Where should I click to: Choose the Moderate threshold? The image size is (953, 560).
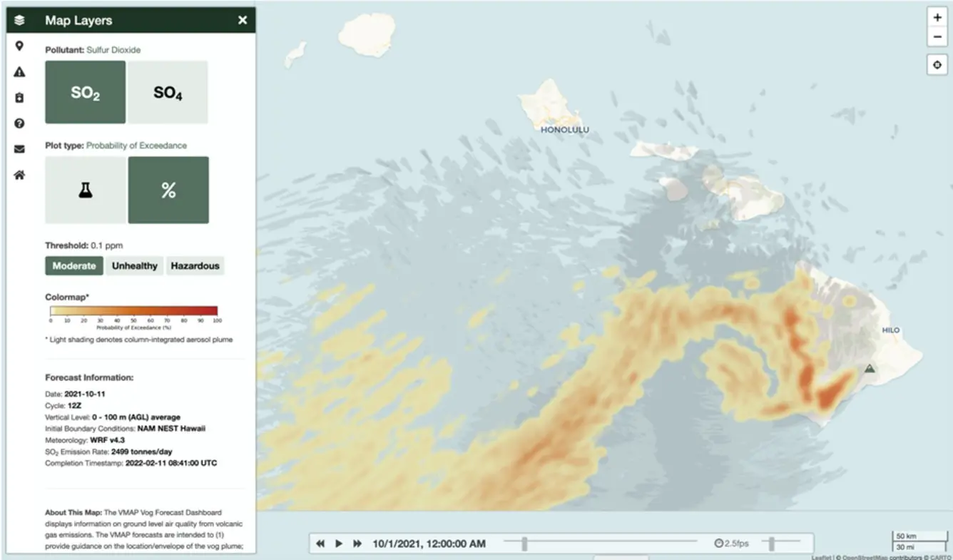pos(74,265)
